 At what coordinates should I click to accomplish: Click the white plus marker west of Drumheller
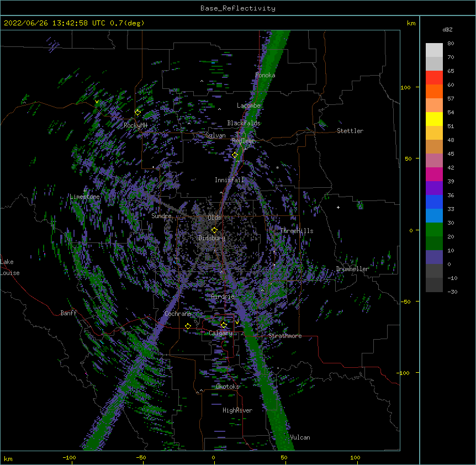[338, 207]
